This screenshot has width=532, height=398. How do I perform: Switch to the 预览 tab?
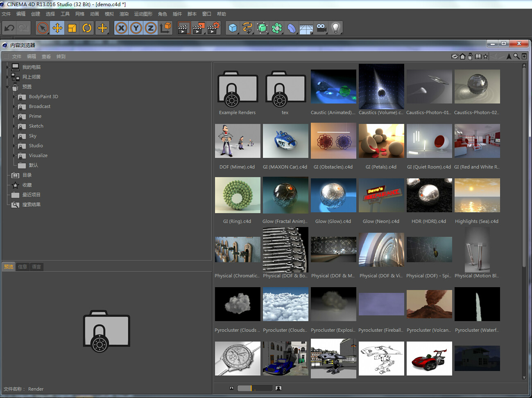(x=9, y=267)
